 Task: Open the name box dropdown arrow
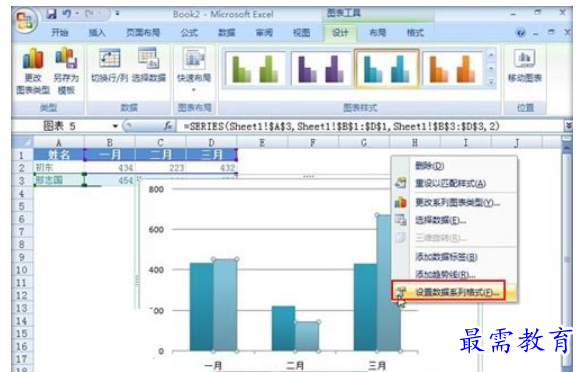(115, 126)
